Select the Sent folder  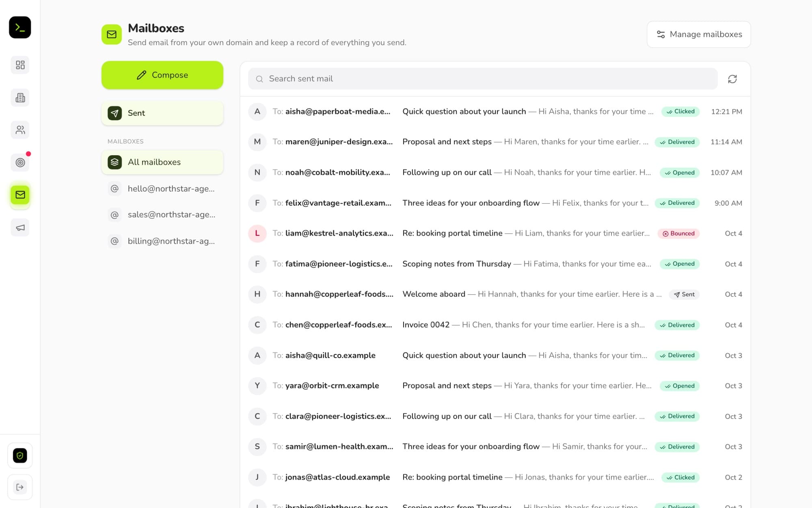coord(162,113)
